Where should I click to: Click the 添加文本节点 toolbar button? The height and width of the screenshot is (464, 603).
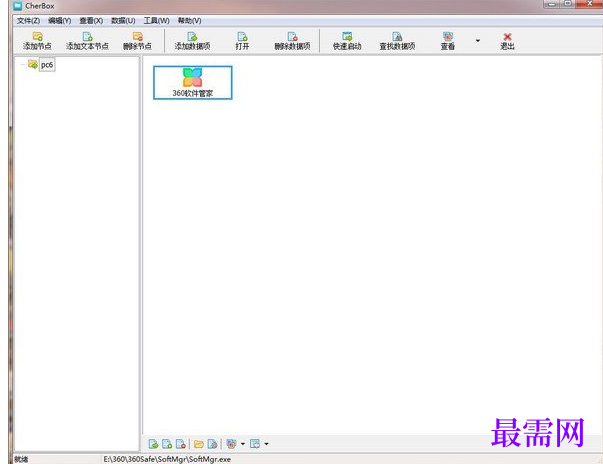[87, 41]
